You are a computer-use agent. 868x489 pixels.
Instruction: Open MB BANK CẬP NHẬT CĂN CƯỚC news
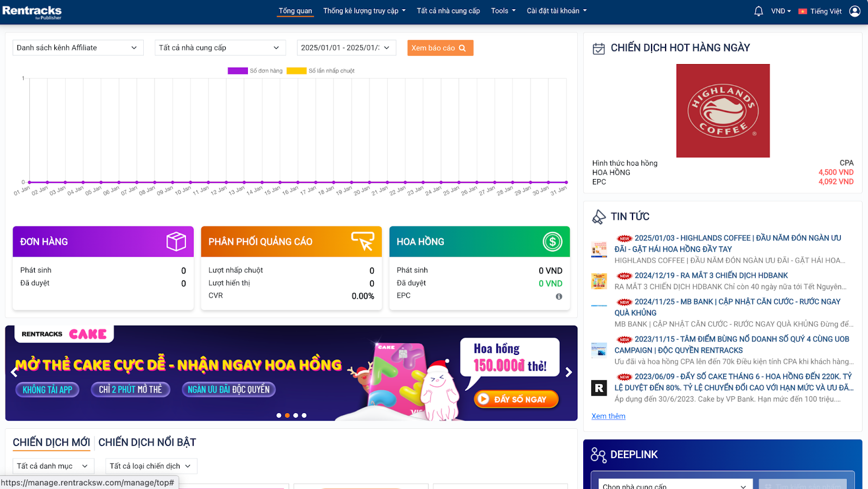[727, 307]
